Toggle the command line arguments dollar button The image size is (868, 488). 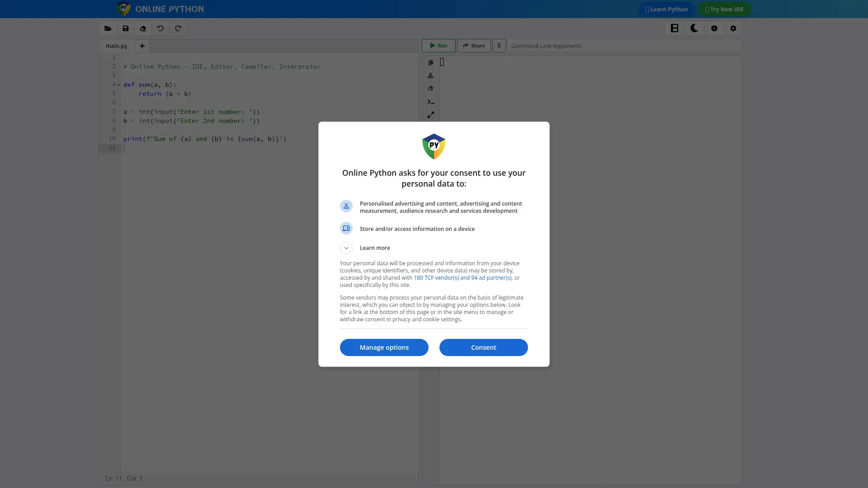[x=499, y=46]
